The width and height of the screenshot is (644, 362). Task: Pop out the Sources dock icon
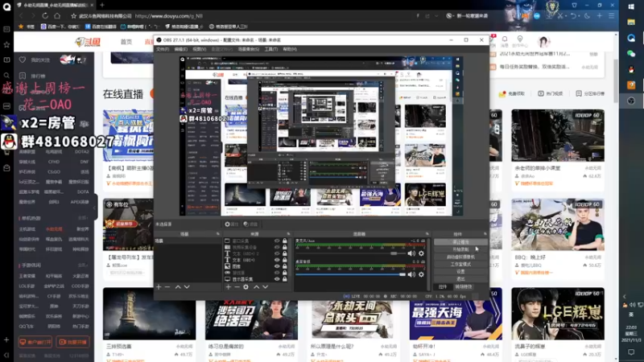pos(288,234)
